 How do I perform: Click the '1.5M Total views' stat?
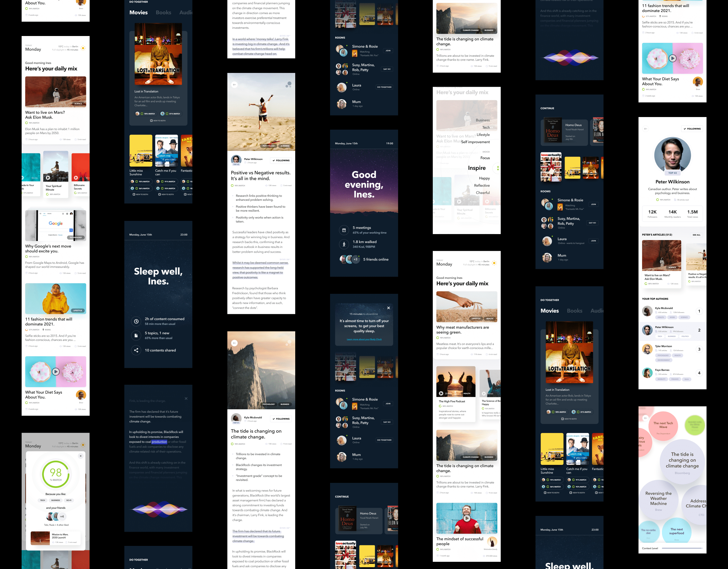click(x=692, y=214)
